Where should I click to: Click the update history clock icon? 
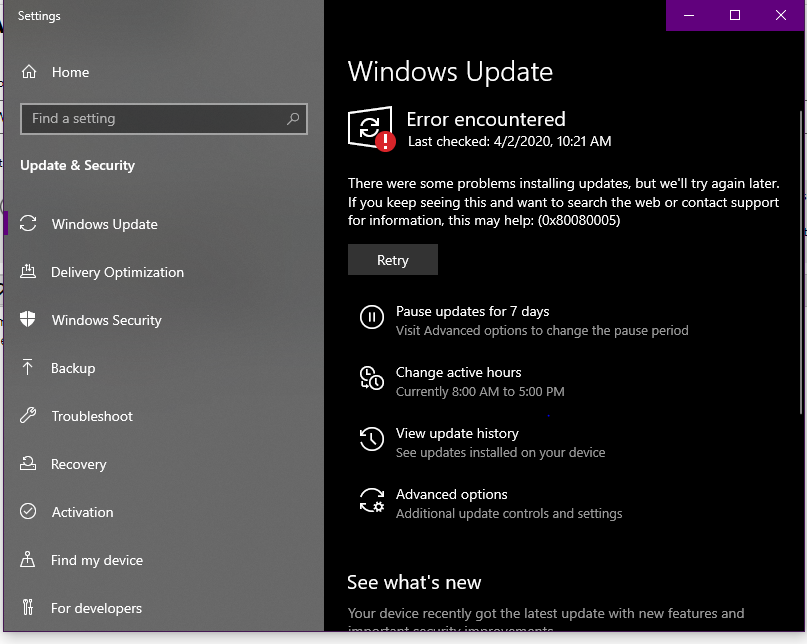click(x=372, y=439)
